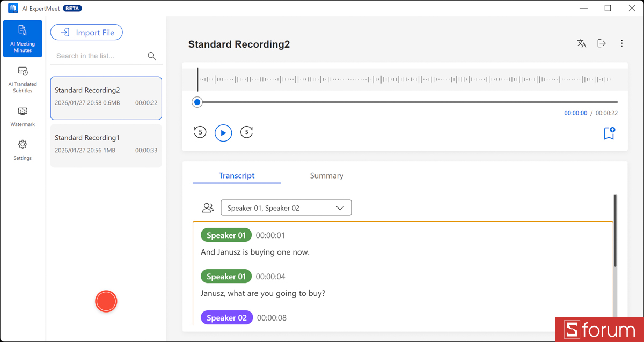
Task: Start recording with the red button
Action: (106, 301)
